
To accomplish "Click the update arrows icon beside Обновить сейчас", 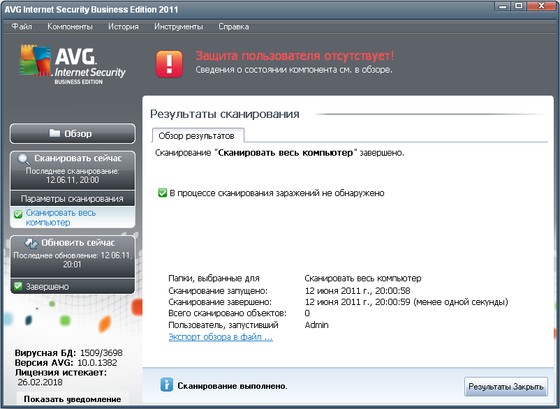I will [31, 243].
